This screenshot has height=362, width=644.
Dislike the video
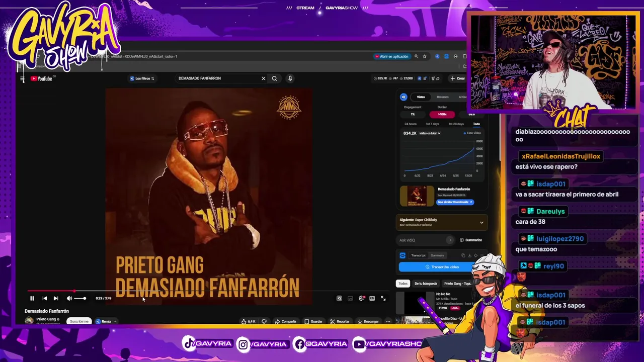264,321
